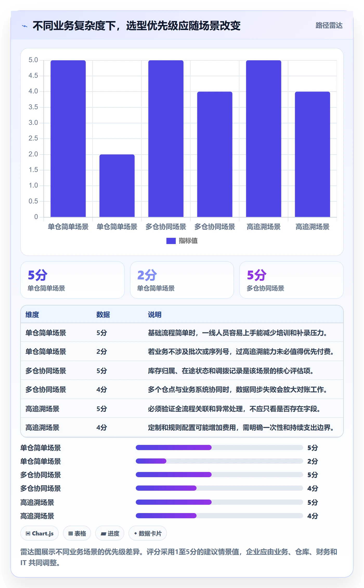
Task: Click the 2.5 y-axis tick label
Action: 33,138
